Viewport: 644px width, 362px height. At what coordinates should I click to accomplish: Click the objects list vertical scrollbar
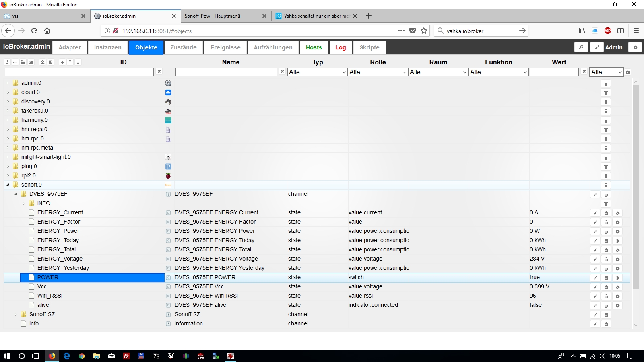(x=636, y=186)
